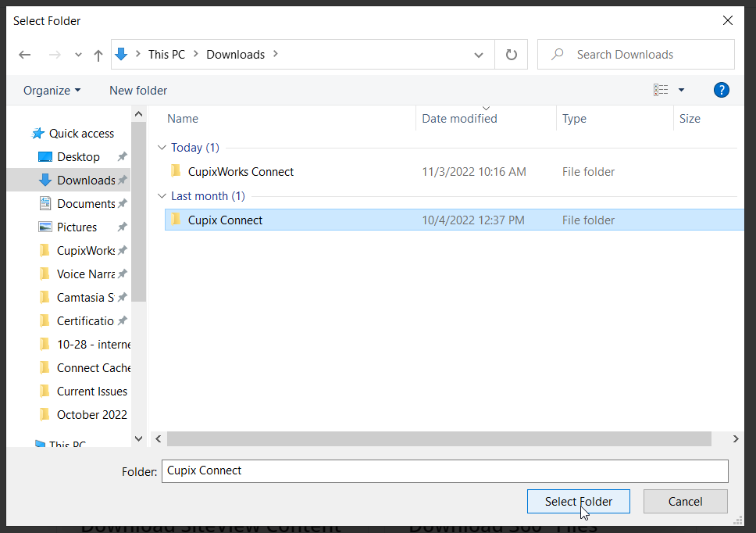The image size is (756, 533).
Task: Change the view layout icon
Action: click(x=661, y=90)
